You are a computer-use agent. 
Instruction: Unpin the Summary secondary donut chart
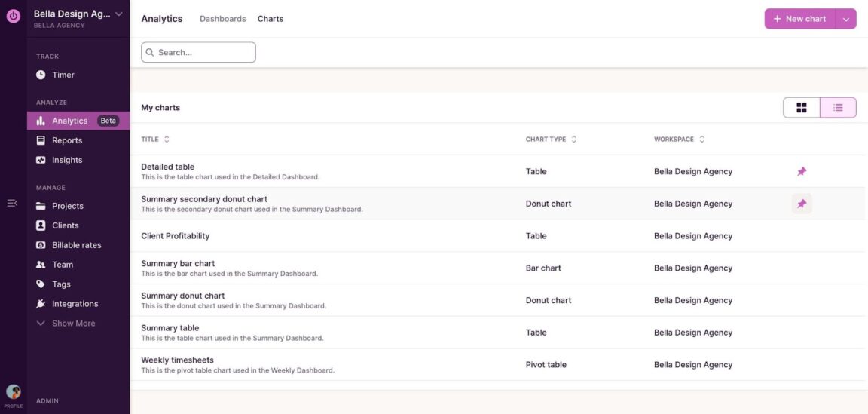tap(802, 204)
